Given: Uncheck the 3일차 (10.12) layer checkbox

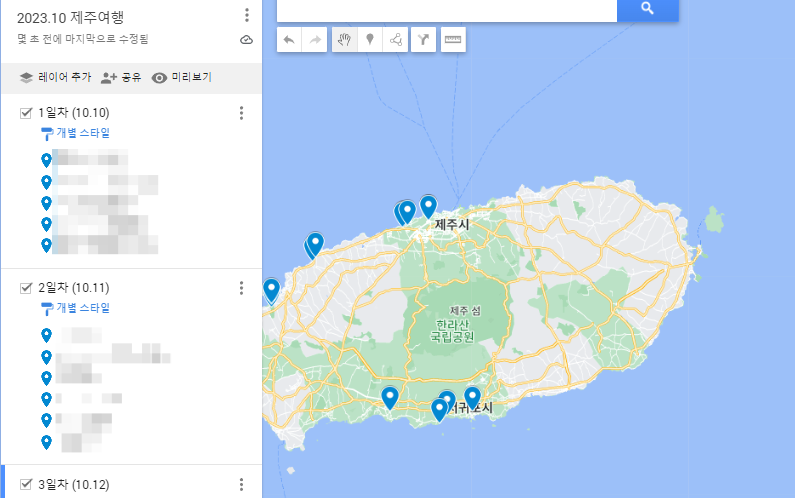Looking at the screenshot, I should [x=26, y=484].
